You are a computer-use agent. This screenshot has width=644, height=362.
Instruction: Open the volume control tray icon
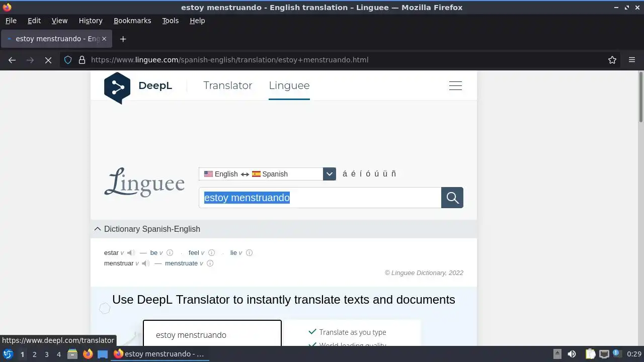click(x=572, y=354)
